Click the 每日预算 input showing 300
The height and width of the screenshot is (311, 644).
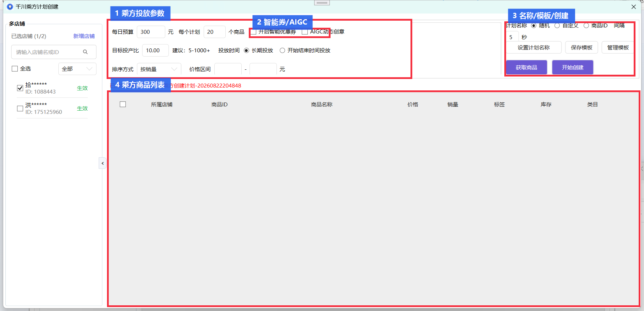(x=151, y=32)
